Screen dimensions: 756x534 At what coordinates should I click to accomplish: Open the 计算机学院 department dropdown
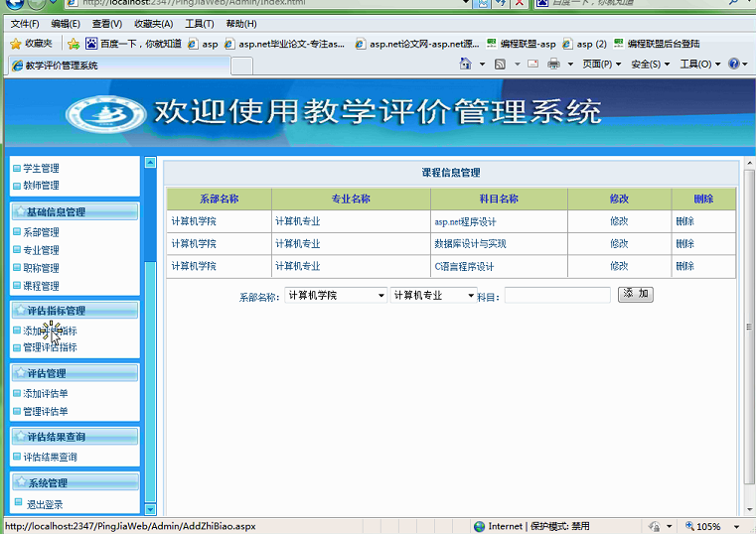(336, 295)
